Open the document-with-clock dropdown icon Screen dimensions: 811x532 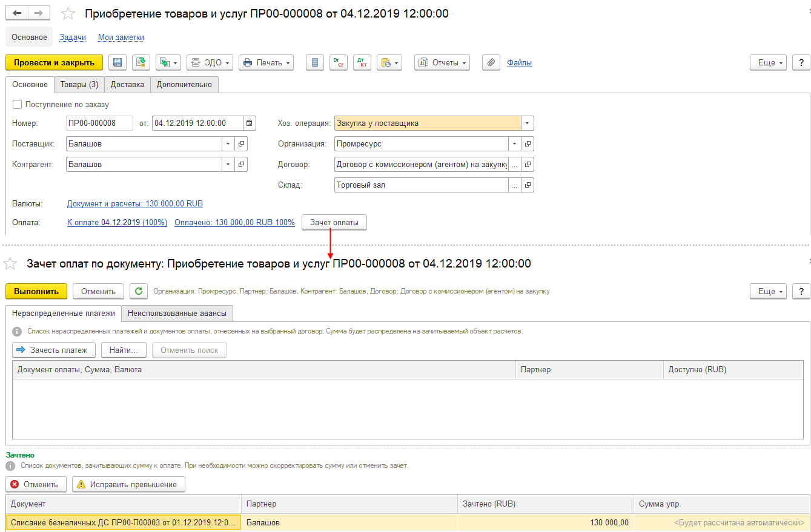pyautogui.click(x=389, y=62)
